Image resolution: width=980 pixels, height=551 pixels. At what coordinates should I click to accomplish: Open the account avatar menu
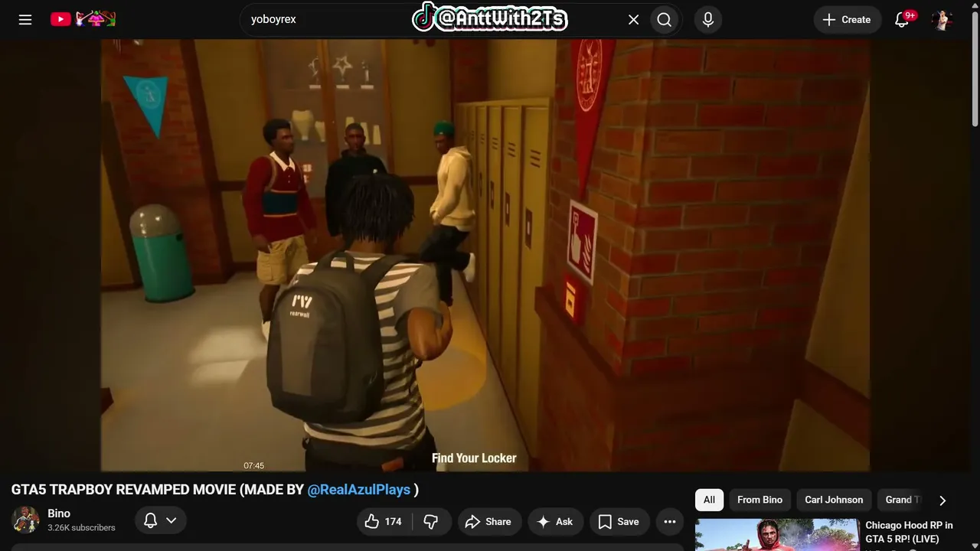pyautogui.click(x=942, y=20)
